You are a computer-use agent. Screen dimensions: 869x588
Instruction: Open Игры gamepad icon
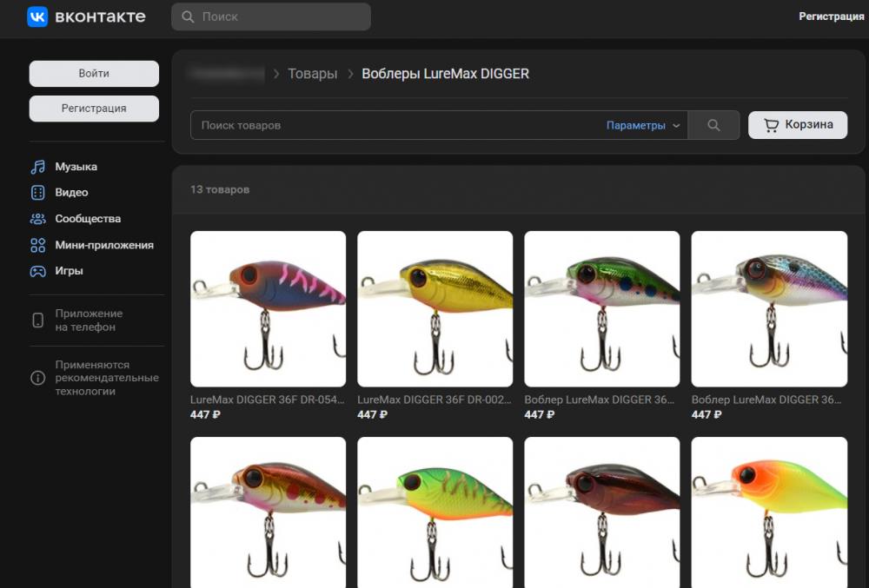pyautogui.click(x=37, y=271)
